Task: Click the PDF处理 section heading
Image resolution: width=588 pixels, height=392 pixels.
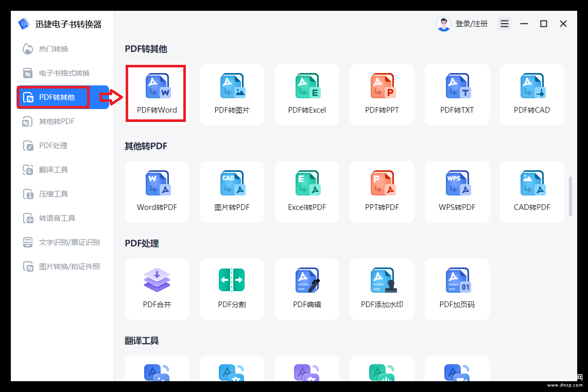Action: [142, 243]
